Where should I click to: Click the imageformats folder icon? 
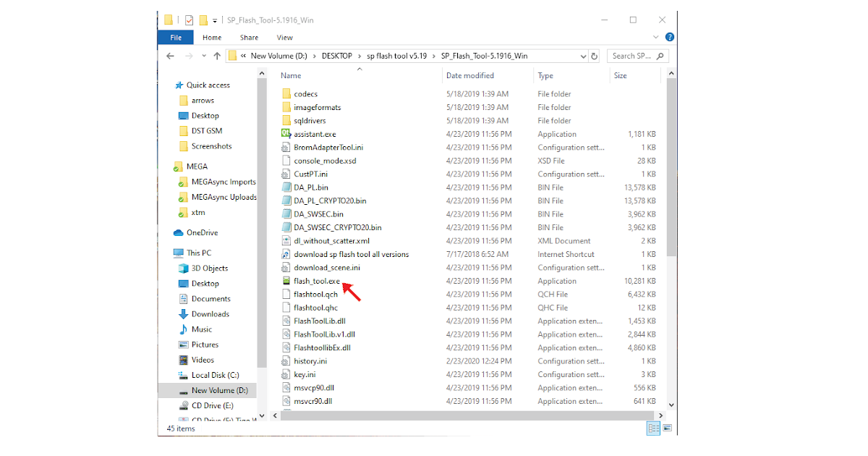(x=286, y=107)
